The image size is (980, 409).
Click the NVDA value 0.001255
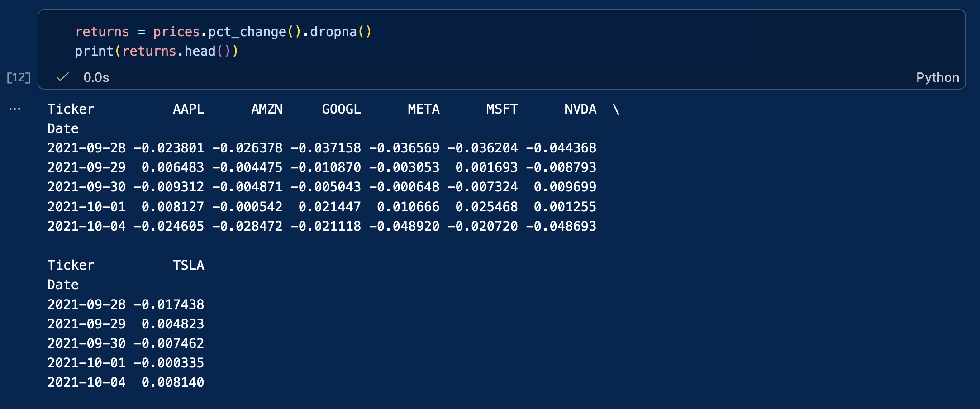coord(565,207)
